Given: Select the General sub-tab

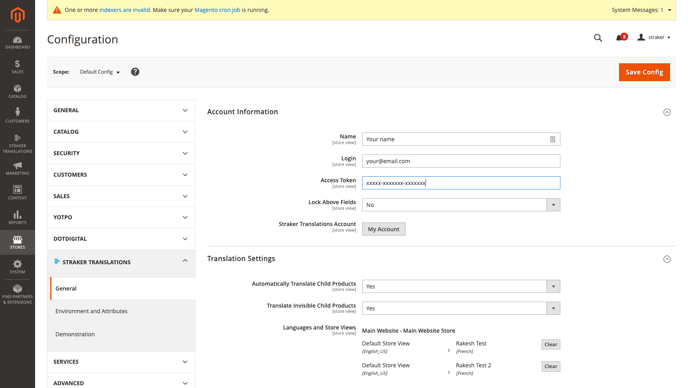Looking at the screenshot, I should pos(123,288).
